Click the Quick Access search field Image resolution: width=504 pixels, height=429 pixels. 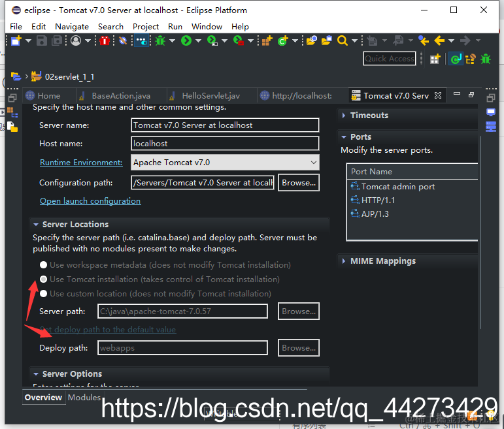coord(390,59)
